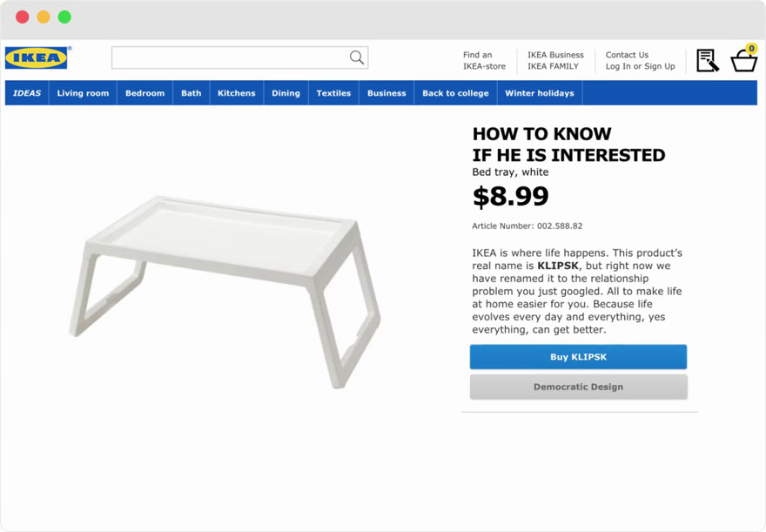Image resolution: width=766 pixels, height=532 pixels.
Task: Click the search magnifier icon
Action: coord(357,57)
